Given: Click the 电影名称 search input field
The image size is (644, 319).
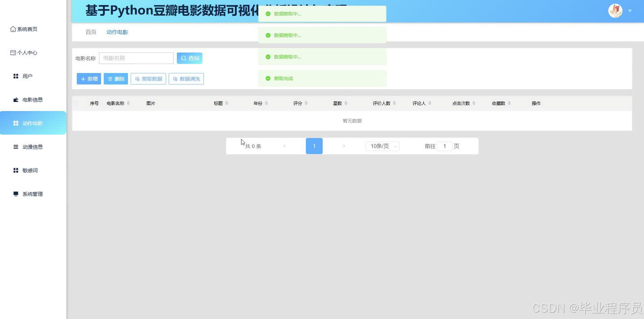Looking at the screenshot, I should [136, 58].
